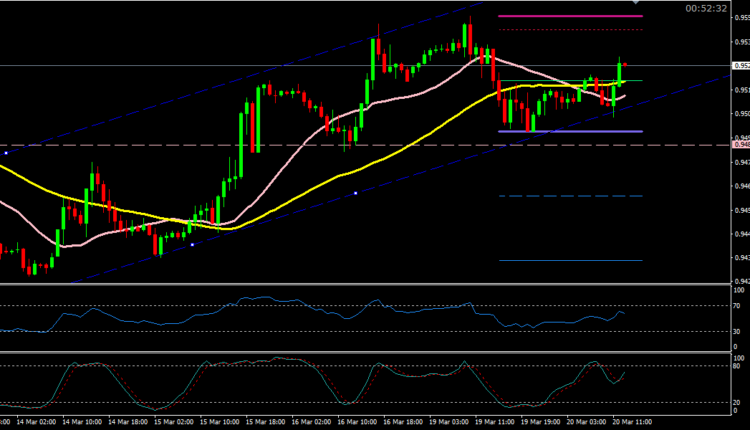Screen dimensions: 750x430
Task: Click the 00:52:32 candle countdown timer
Action: tap(706, 8)
